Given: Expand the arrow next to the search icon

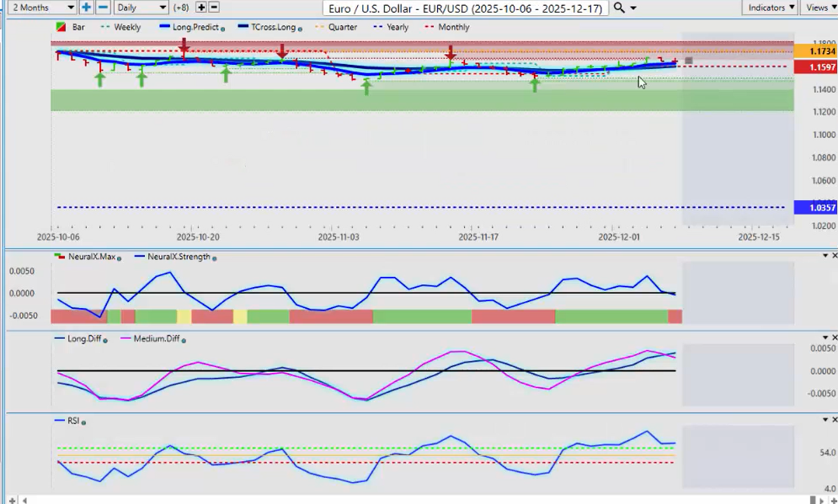Looking at the screenshot, I should (633, 8).
